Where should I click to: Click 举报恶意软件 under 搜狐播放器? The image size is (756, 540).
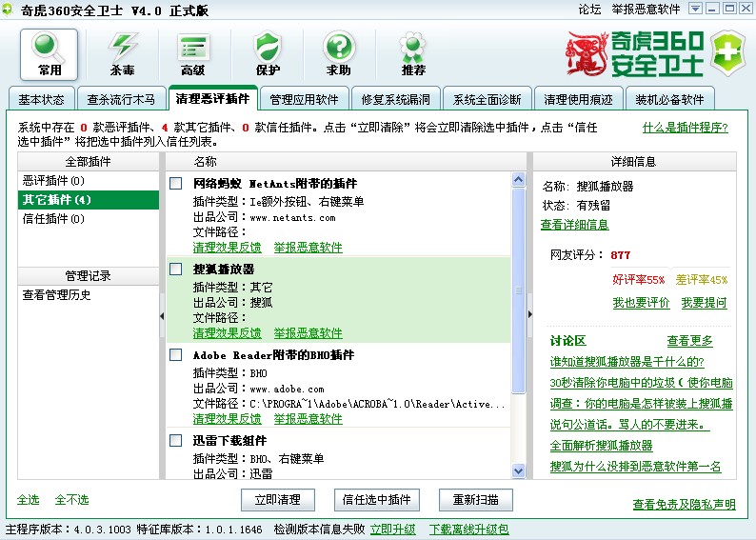click(x=308, y=332)
